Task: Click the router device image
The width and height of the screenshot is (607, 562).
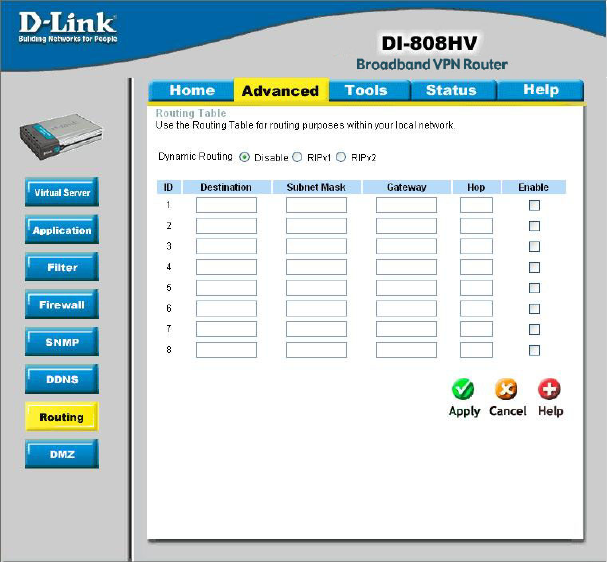Action: point(62,136)
